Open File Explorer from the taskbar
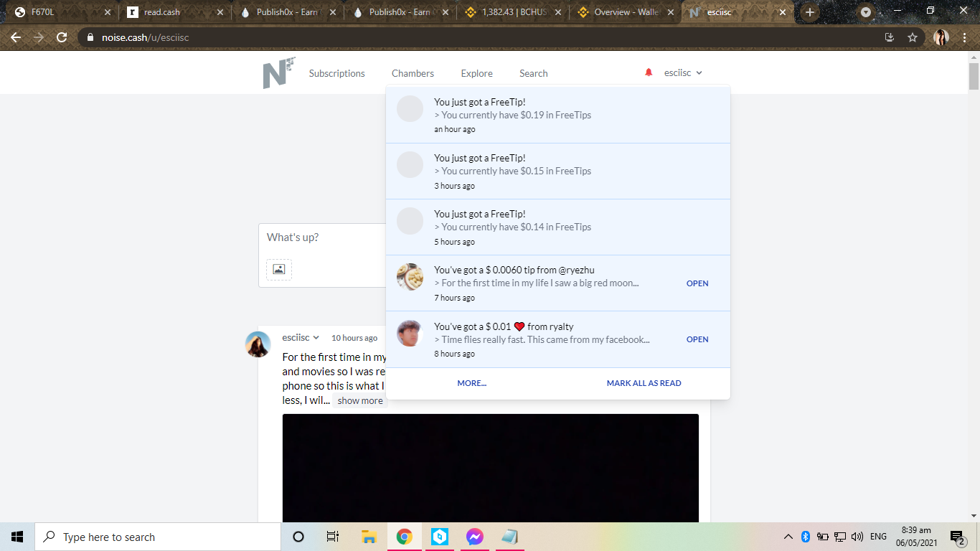The height and width of the screenshot is (551, 980). tap(369, 537)
